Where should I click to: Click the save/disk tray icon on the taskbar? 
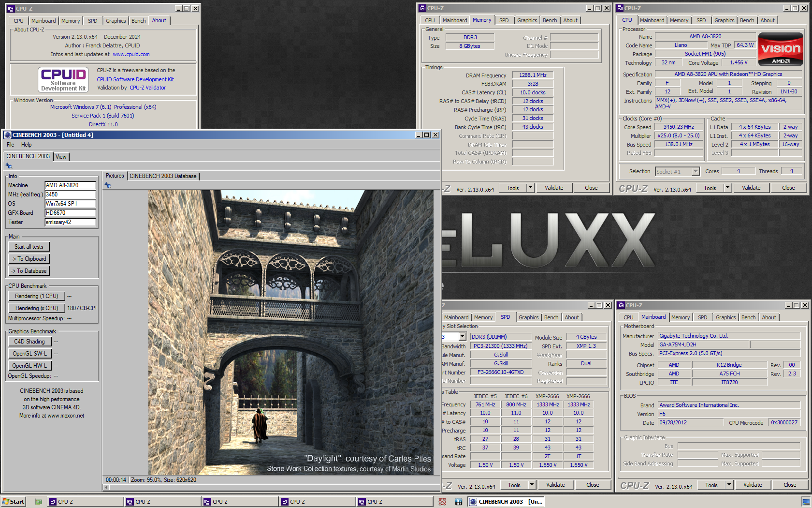[459, 502]
